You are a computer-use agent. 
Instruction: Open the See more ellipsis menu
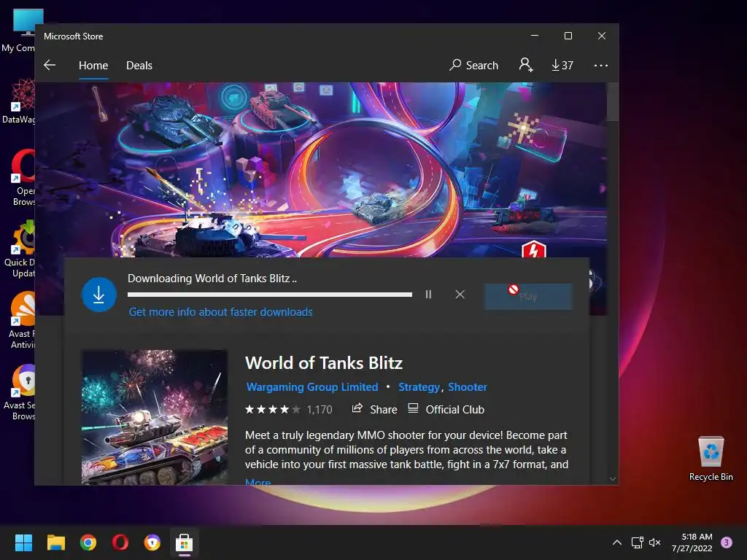click(601, 65)
